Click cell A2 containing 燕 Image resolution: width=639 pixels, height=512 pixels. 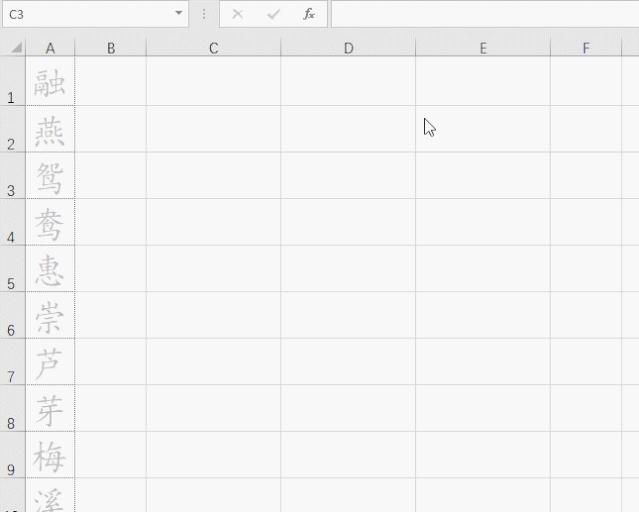[x=50, y=129]
